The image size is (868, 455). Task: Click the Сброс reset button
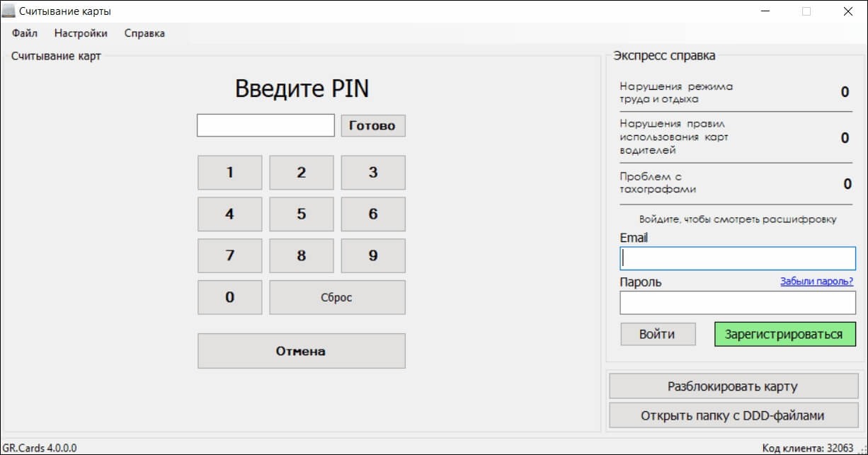(x=337, y=297)
